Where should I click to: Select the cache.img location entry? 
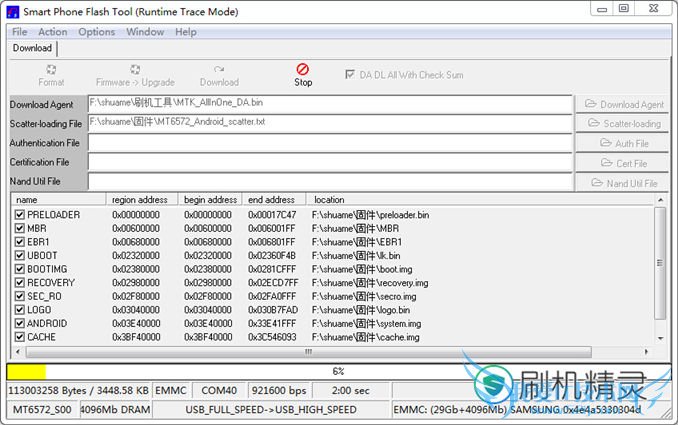point(365,337)
